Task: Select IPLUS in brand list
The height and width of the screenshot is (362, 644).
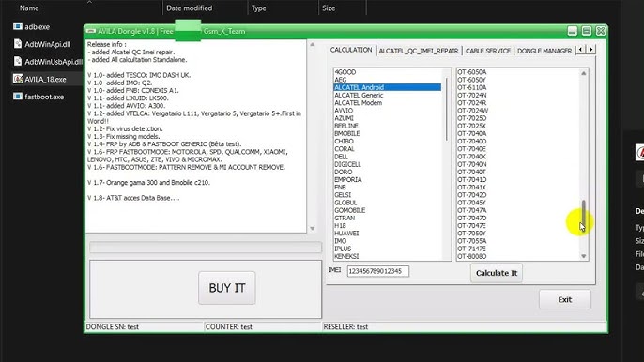Action: [343, 249]
